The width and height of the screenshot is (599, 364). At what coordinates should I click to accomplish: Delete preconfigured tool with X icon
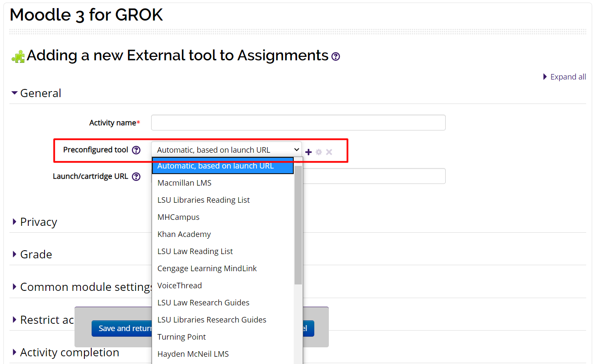(329, 152)
